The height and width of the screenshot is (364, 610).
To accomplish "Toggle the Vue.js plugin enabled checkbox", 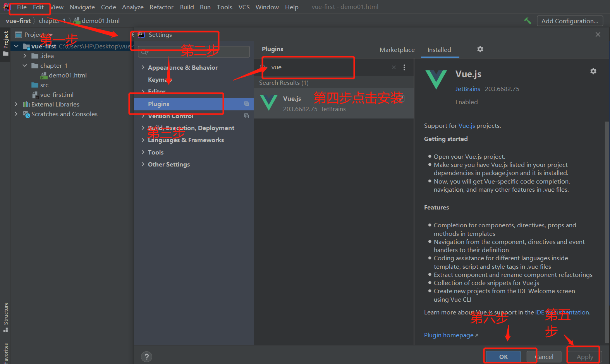I will click(401, 98).
